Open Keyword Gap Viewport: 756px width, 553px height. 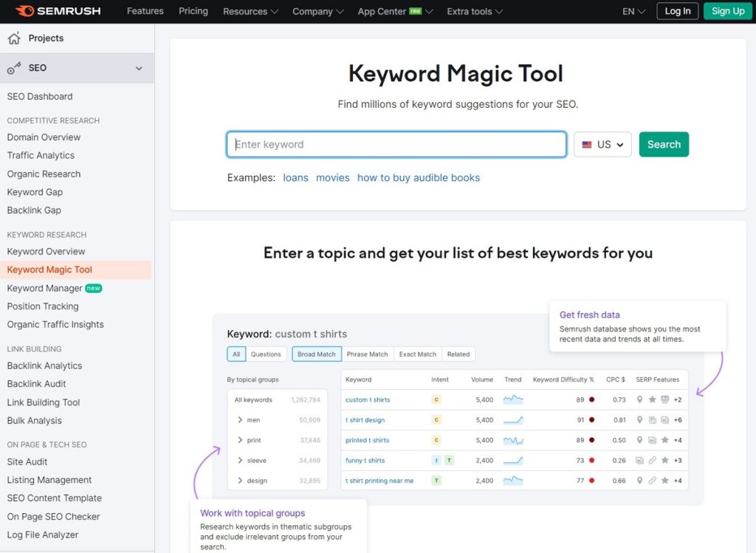[35, 192]
